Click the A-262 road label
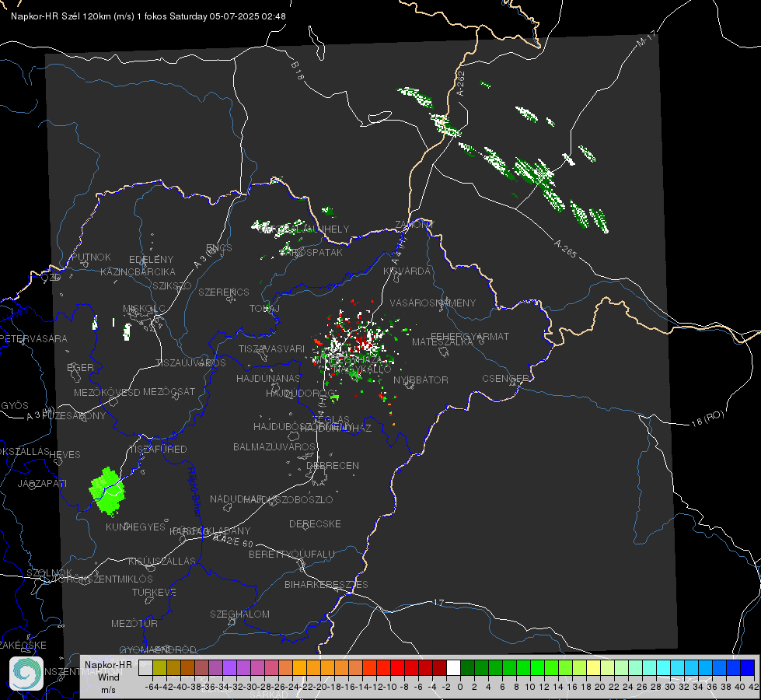 click(x=461, y=83)
